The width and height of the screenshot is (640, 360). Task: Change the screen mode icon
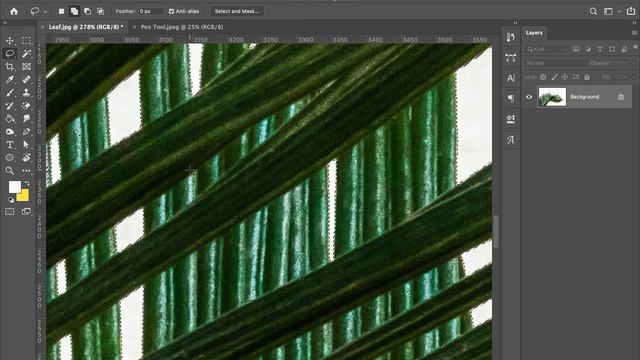[x=26, y=211]
